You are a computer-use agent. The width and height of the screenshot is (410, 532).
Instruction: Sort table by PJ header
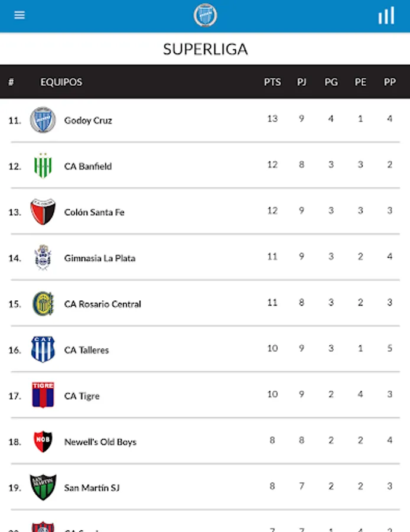301,82
